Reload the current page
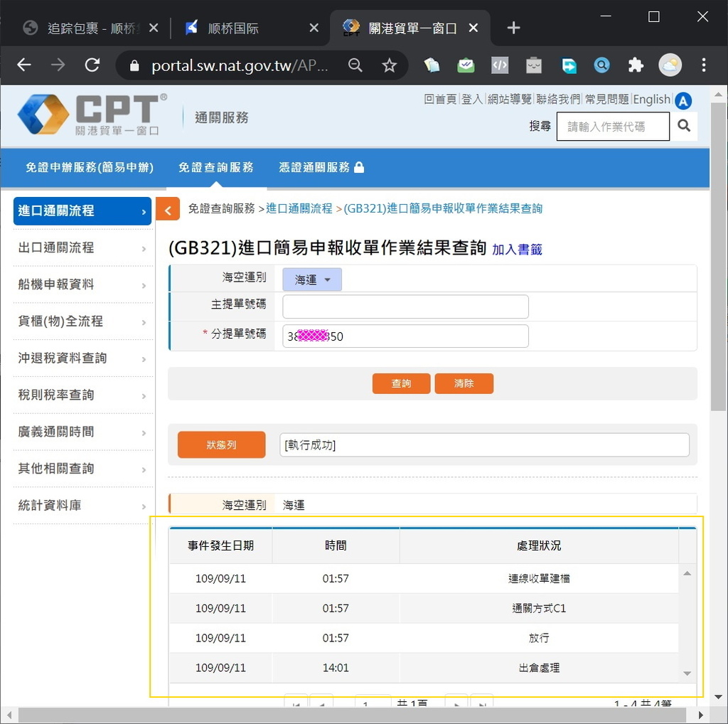 92,65
